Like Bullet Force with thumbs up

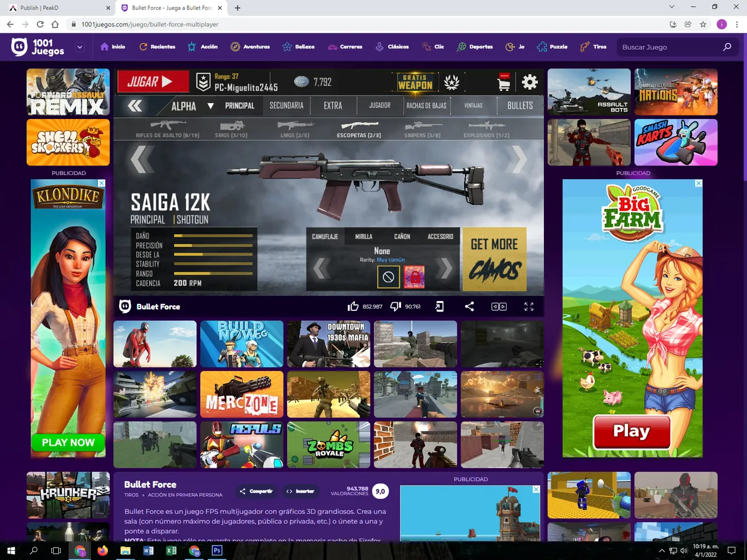(x=353, y=306)
